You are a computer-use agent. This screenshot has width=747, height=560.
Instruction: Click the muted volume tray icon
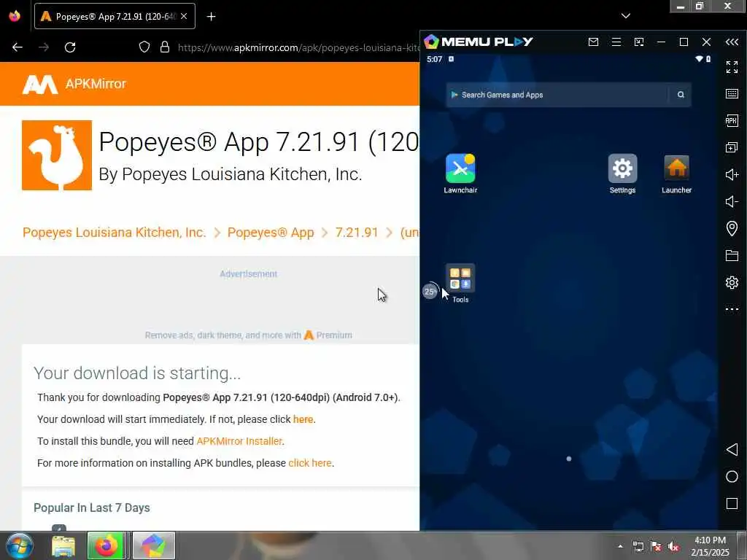(x=673, y=547)
